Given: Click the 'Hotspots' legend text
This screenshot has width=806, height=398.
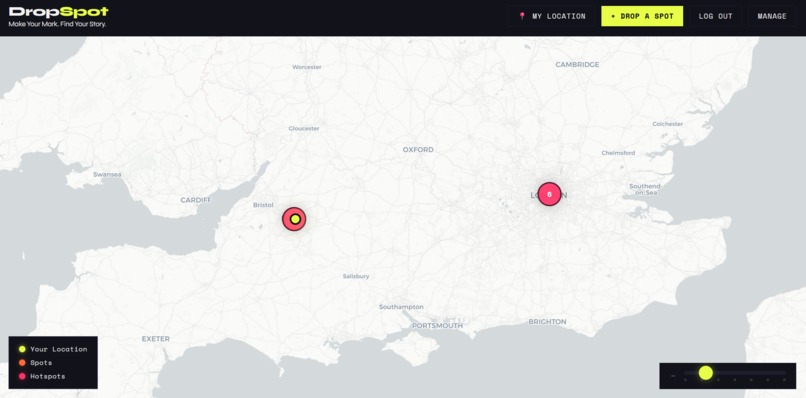Looking at the screenshot, I should [48, 376].
